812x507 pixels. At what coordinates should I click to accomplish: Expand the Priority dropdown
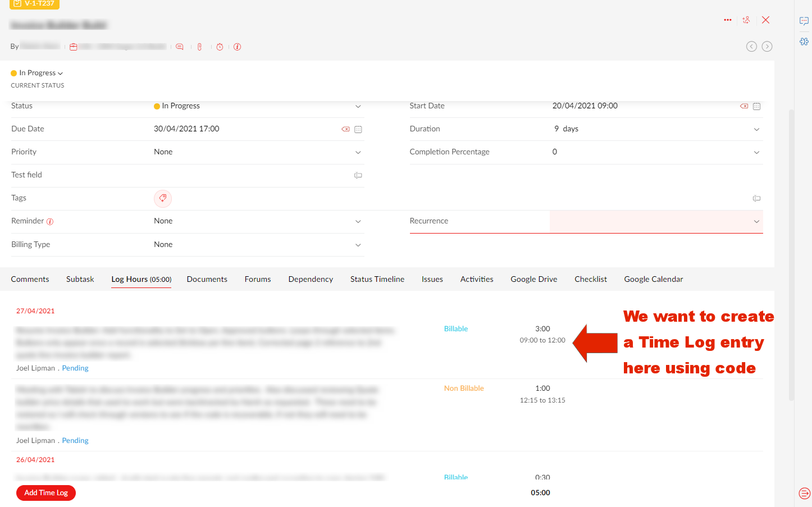[x=358, y=153]
